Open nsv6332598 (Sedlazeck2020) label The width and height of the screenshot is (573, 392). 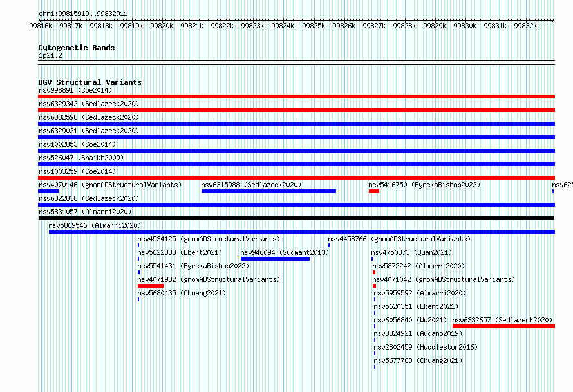point(89,117)
